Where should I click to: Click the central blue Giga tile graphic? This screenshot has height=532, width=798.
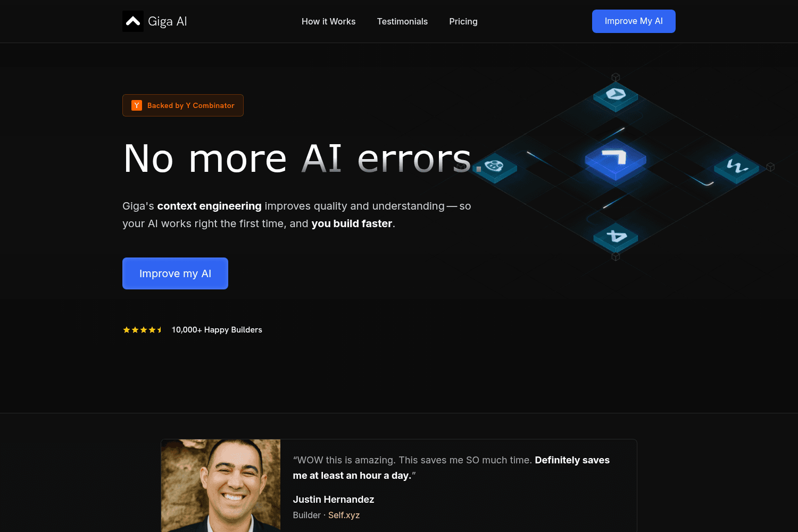(616, 159)
